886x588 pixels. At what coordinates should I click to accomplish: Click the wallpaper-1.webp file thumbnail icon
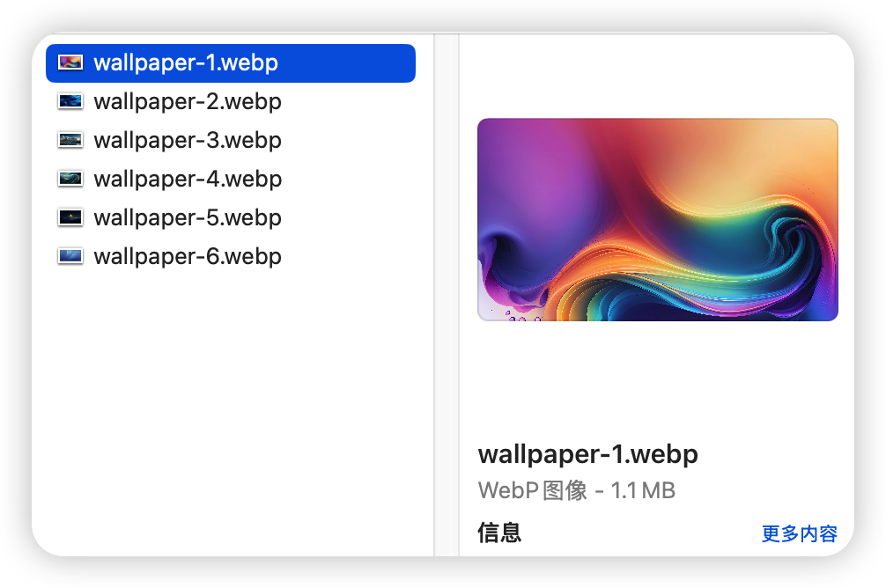[x=70, y=62]
